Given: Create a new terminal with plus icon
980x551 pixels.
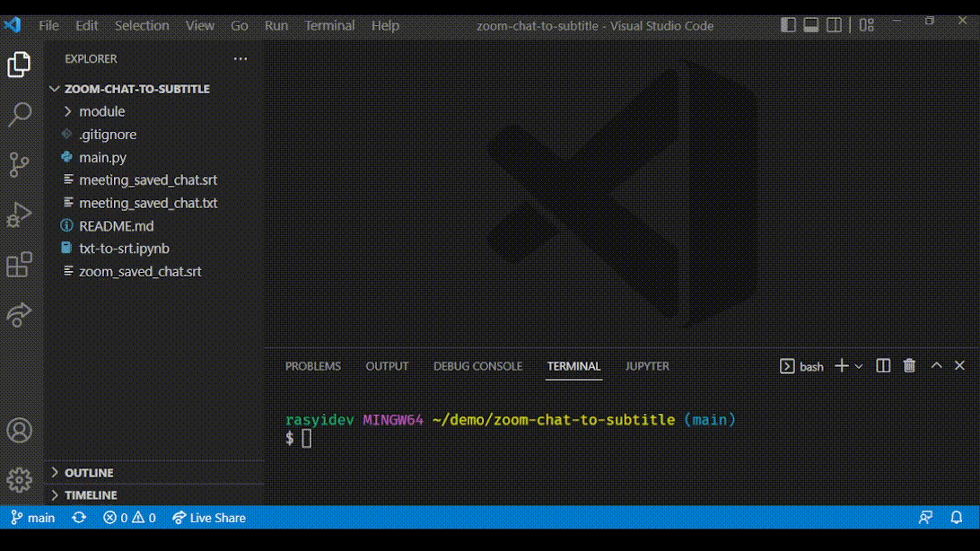Looking at the screenshot, I should point(841,366).
